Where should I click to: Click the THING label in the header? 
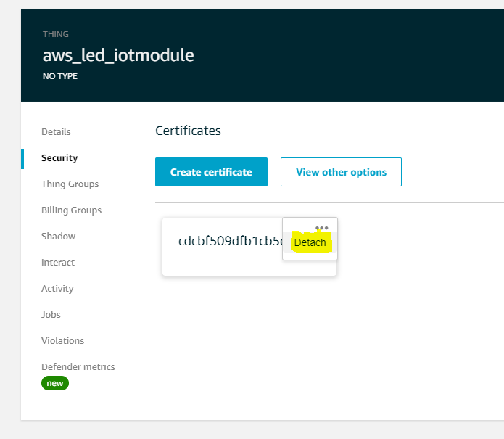point(56,34)
